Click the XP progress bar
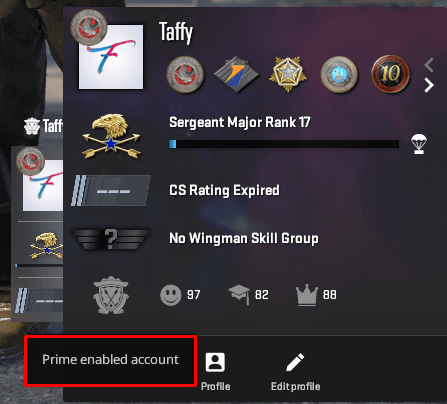The width and height of the screenshot is (447, 404). click(x=284, y=144)
